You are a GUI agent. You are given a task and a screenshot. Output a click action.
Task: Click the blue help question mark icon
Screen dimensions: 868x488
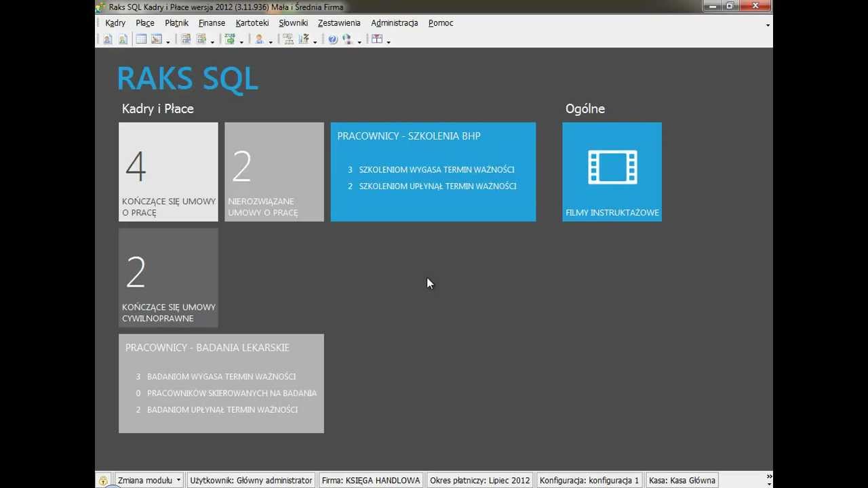coord(333,39)
